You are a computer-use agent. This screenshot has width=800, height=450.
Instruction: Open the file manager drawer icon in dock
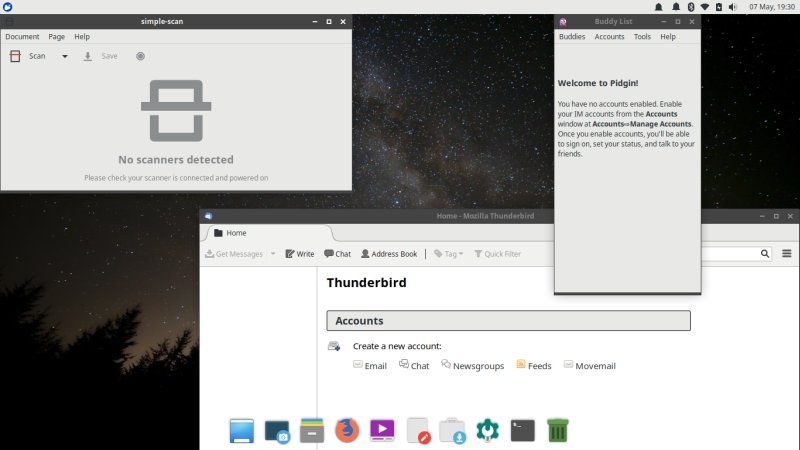[x=312, y=431]
